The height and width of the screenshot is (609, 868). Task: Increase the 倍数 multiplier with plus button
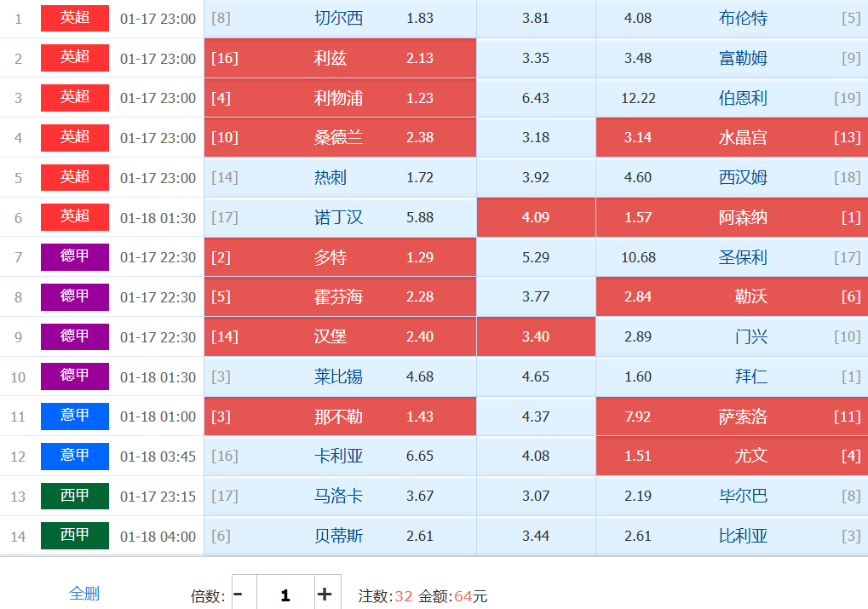pyautogui.click(x=325, y=595)
